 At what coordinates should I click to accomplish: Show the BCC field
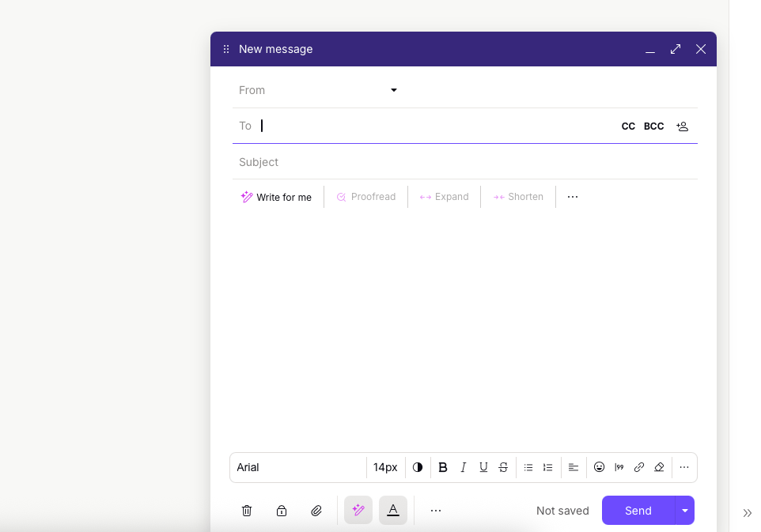(x=653, y=126)
